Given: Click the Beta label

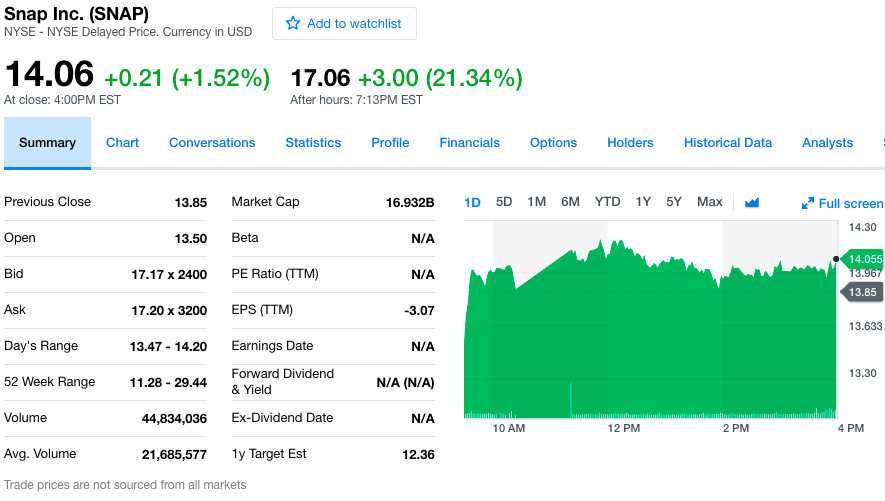Looking at the screenshot, I should [245, 238].
